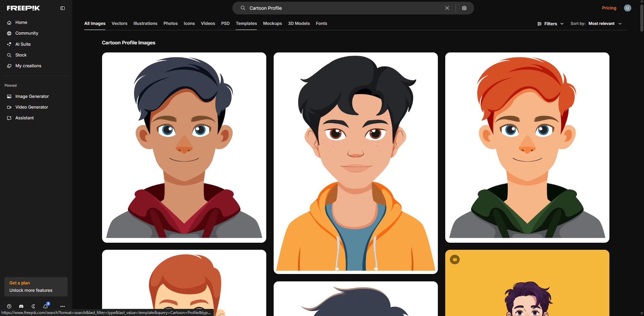Image resolution: width=644 pixels, height=316 pixels.
Task: Open the Discord icon
Action: tap(21, 306)
